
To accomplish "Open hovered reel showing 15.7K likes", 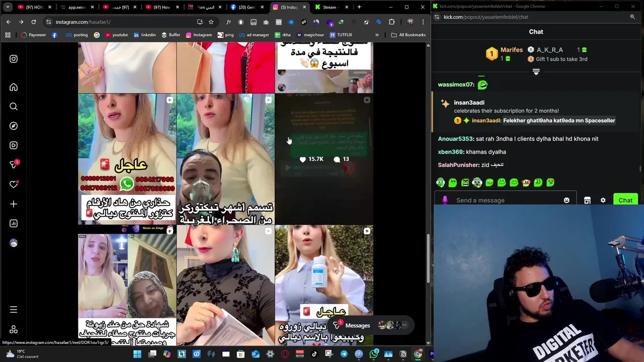I will 324,159.
